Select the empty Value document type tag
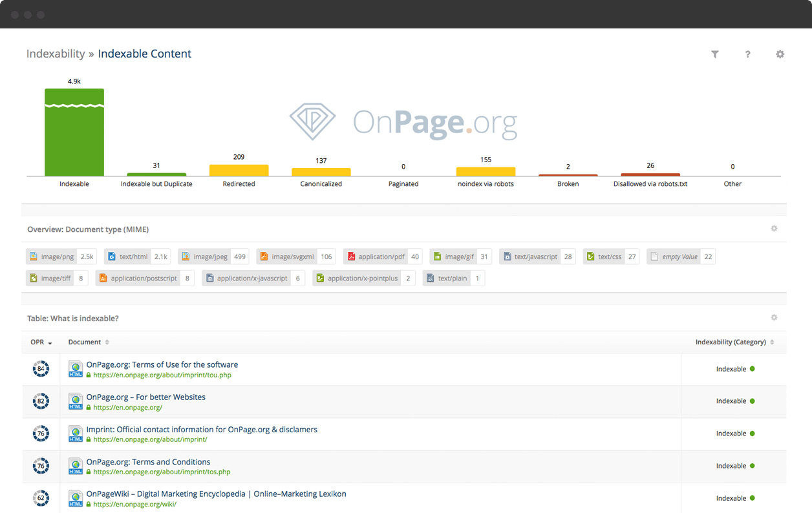Image resolution: width=812 pixels, height=513 pixels. pos(681,256)
